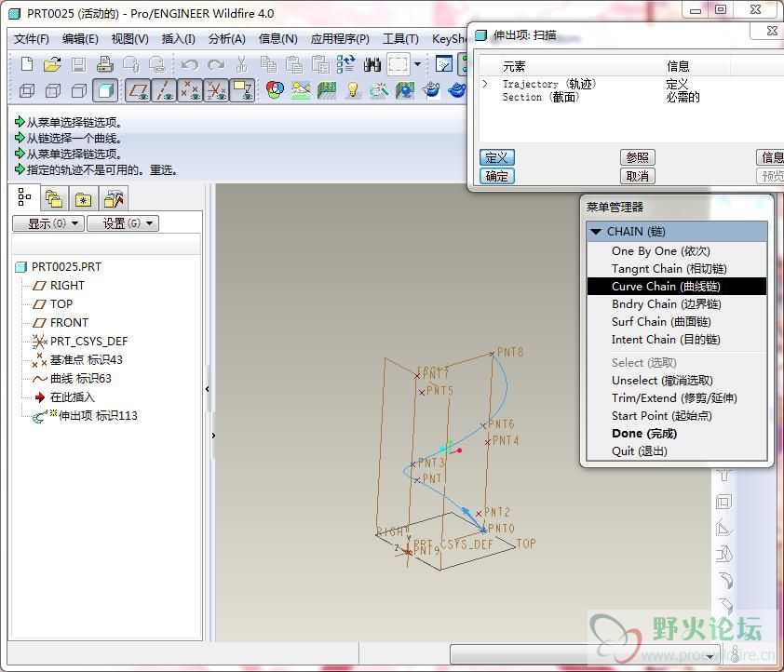Select 在此插入 insert marker
This screenshot has width=784, height=672.
click(x=72, y=397)
